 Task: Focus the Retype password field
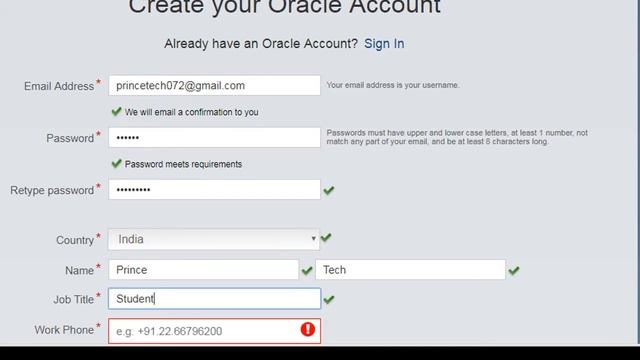(214, 190)
